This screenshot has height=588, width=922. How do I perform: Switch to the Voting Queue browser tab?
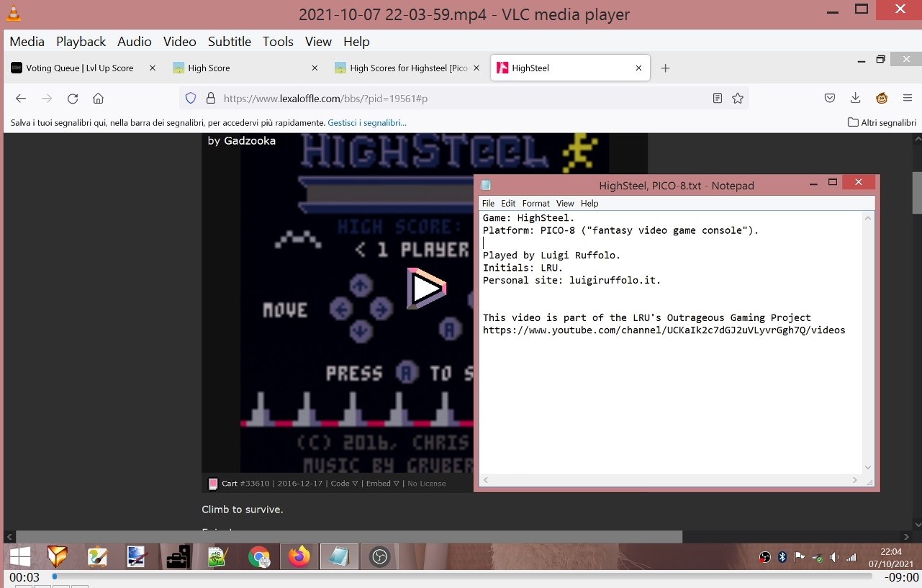[x=79, y=68]
